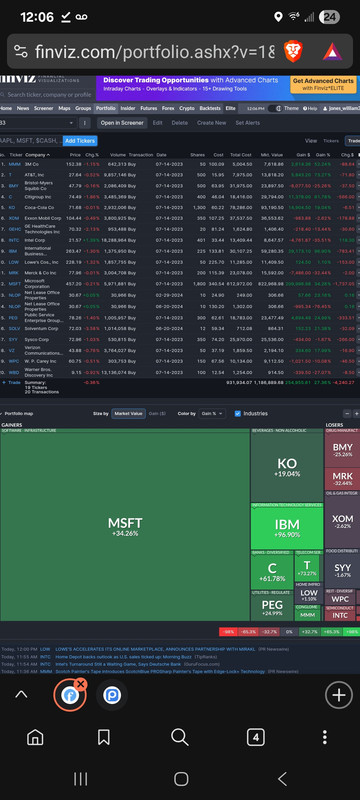The width and height of the screenshot is (360, 800).
Task: Open the Crypto nav item
Action: coord(187,108)
